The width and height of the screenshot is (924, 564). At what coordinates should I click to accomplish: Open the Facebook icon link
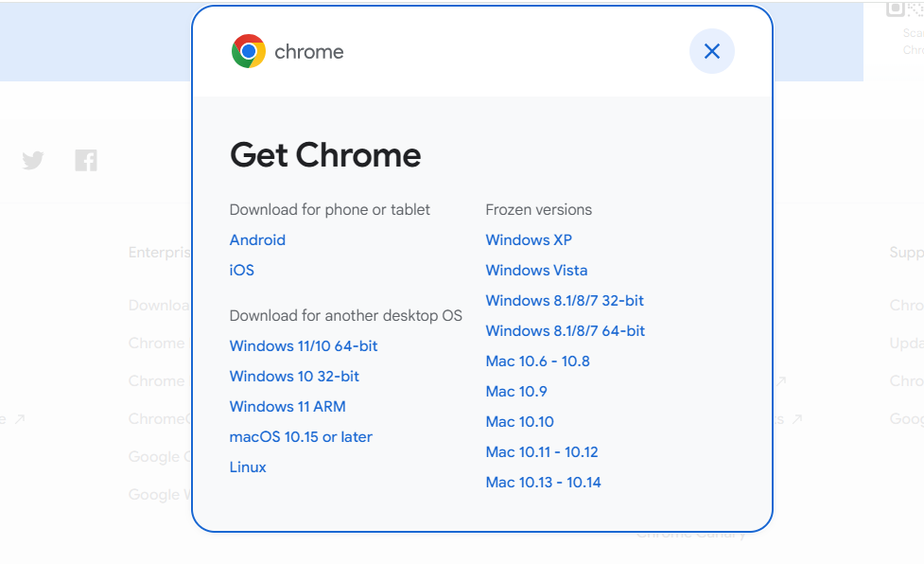[86, 160]
